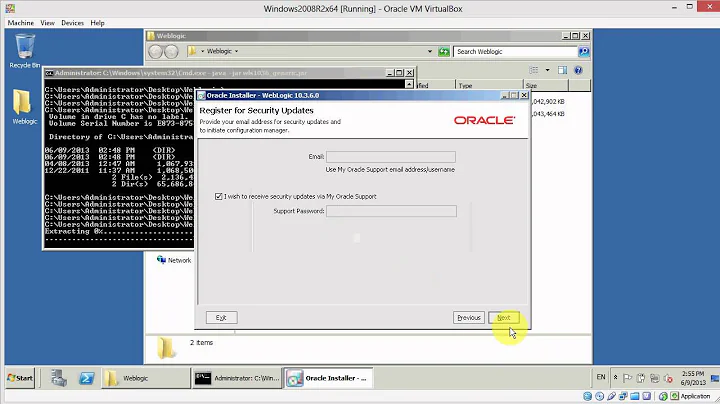
Task: Click the Search Weblogic box
Action: pos(515,51)
